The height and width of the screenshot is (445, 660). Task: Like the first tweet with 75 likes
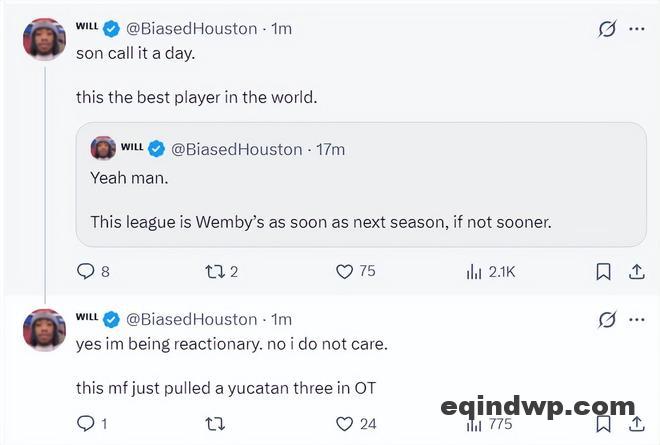344,272
